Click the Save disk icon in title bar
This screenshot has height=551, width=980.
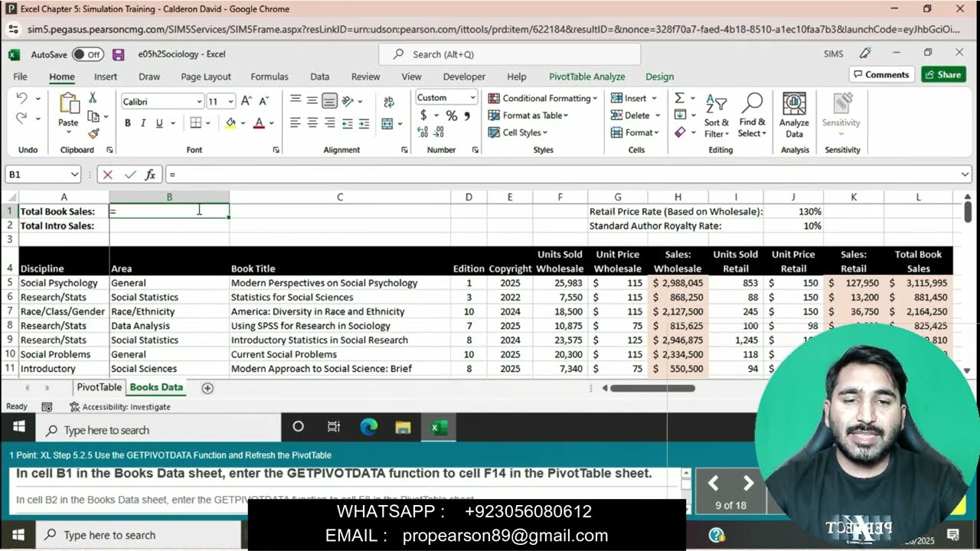pyautogui.click(x=118, y=54)
